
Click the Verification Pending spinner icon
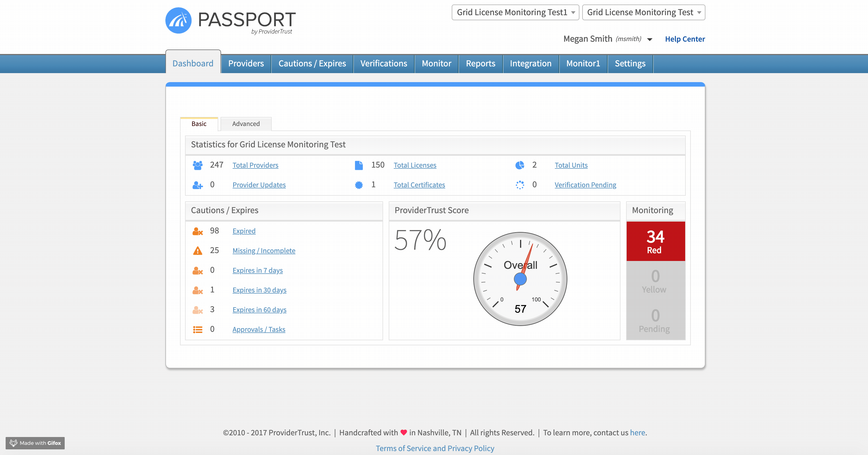click(x=520, y=185)
